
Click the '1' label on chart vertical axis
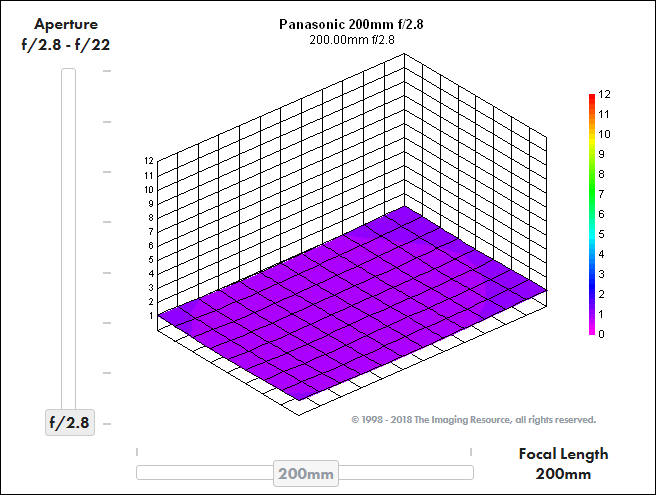pyautogui.click(x=151, y=315)
